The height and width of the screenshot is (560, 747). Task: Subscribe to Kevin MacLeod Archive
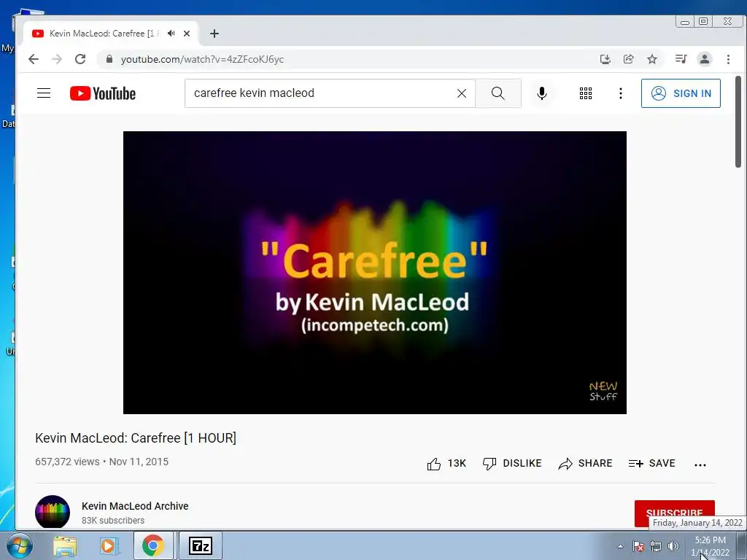click(x=674, y=513)
